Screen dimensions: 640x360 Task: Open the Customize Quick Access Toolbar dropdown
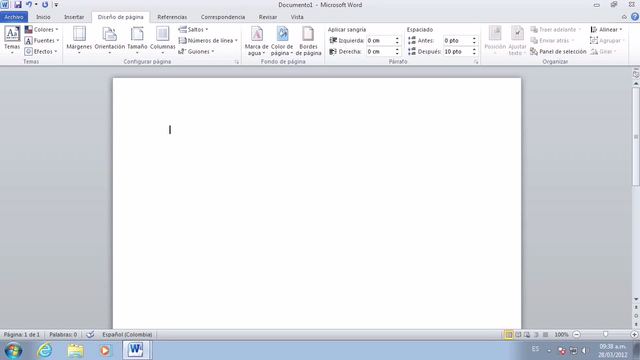point(56,5)
